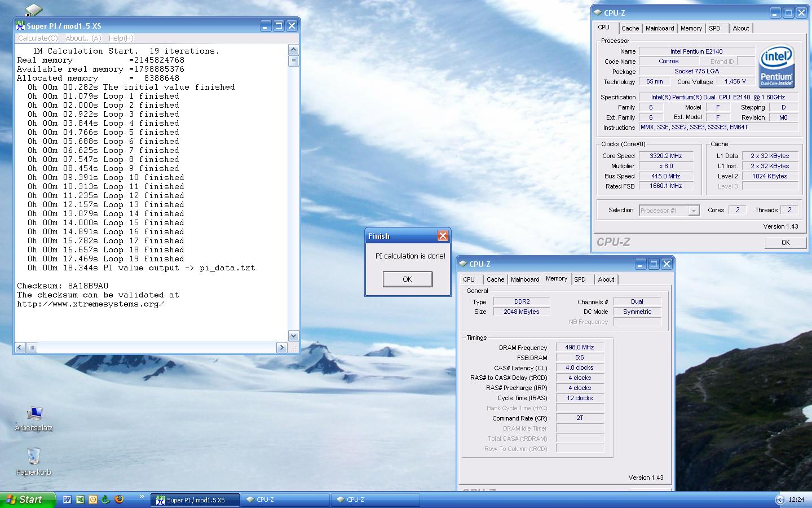This screenshot has width=812, height=508.
Task: Click the Windows Start button
Action: [27, 500]
